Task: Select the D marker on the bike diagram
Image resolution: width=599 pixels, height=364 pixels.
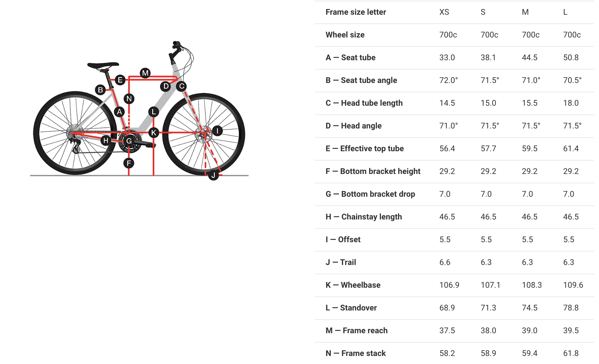Action: 166,86
